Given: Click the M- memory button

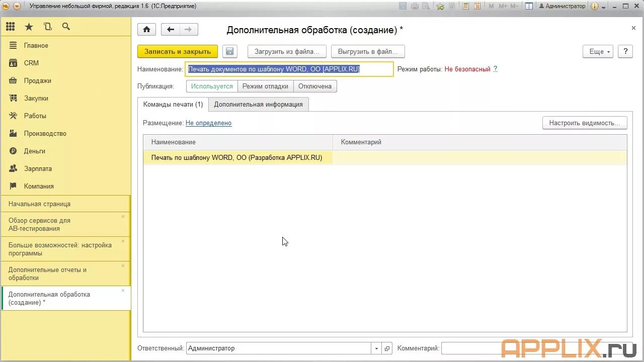Looking at the screenshot, I should [x=514, y=6].
